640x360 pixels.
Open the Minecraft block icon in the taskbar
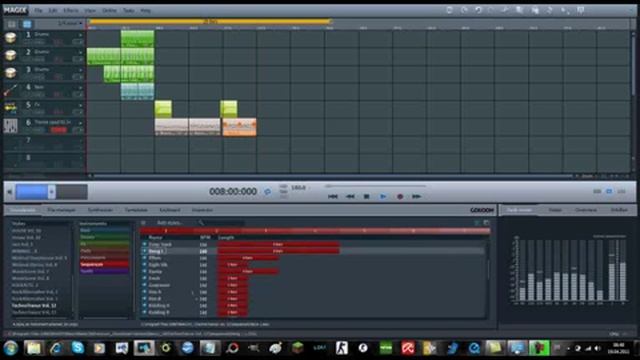tap(298, 348)
